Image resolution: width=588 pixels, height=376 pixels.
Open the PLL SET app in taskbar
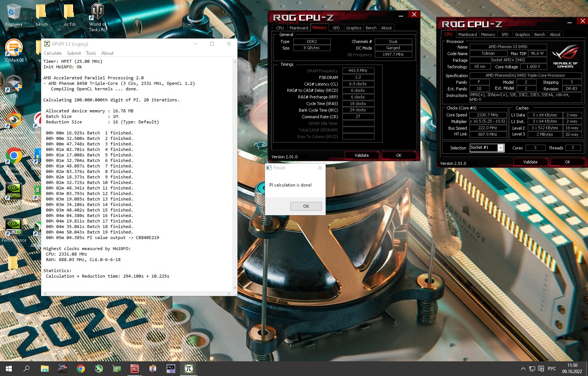point(171,369)
